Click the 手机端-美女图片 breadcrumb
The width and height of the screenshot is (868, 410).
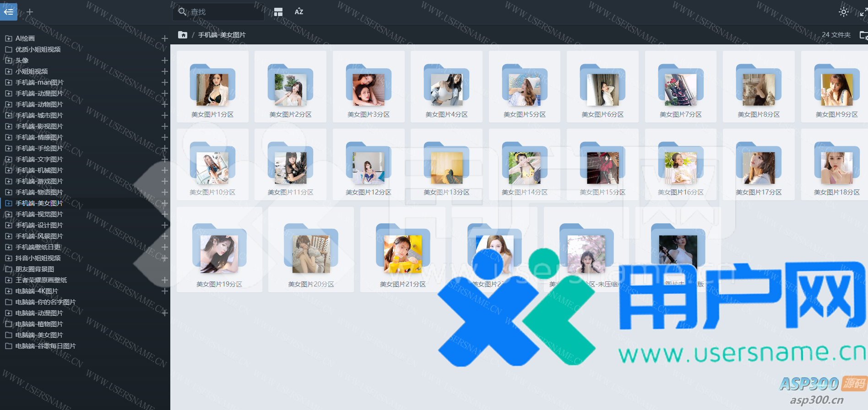[222, 35]
